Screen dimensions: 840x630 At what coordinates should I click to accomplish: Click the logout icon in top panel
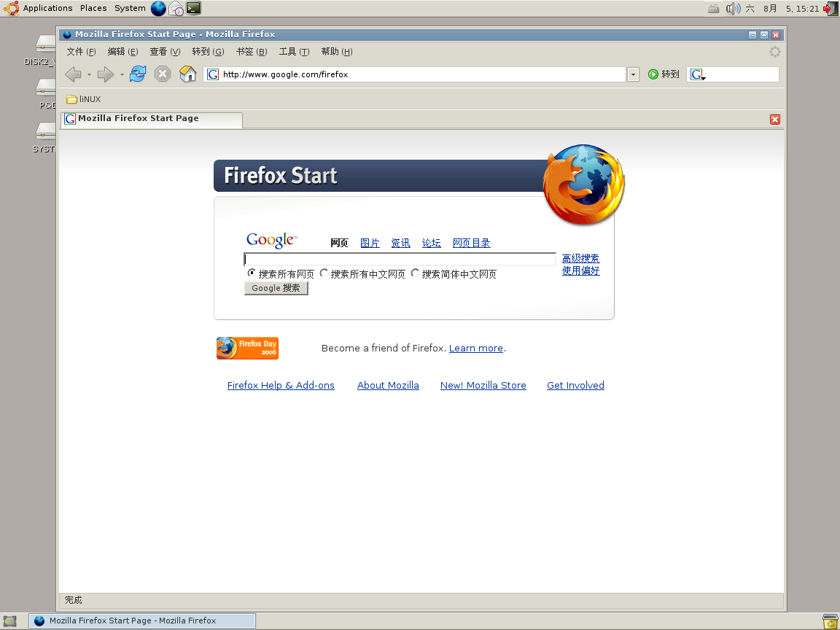click(831, 9)
